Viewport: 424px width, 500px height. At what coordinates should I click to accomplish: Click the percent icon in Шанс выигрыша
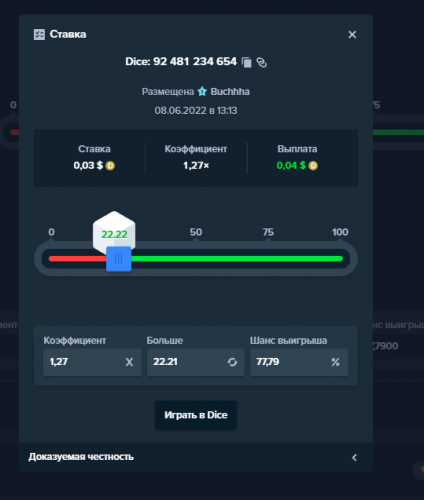(335, 362)
